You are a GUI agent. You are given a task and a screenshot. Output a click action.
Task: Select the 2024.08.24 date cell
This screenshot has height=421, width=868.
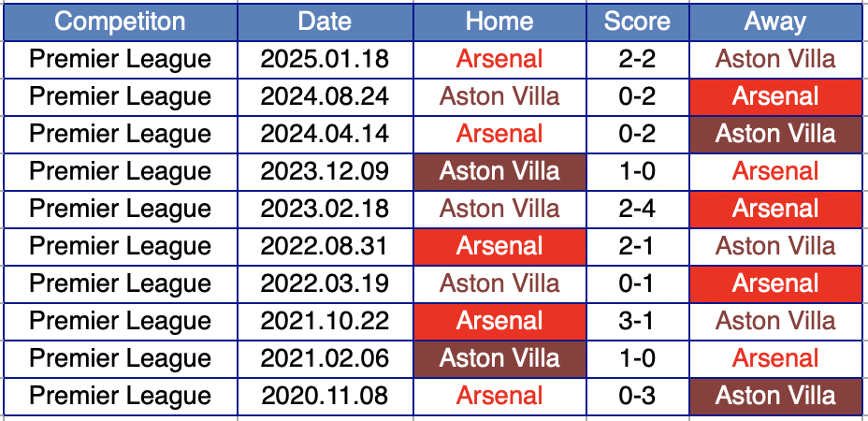[x=325, y=96]
